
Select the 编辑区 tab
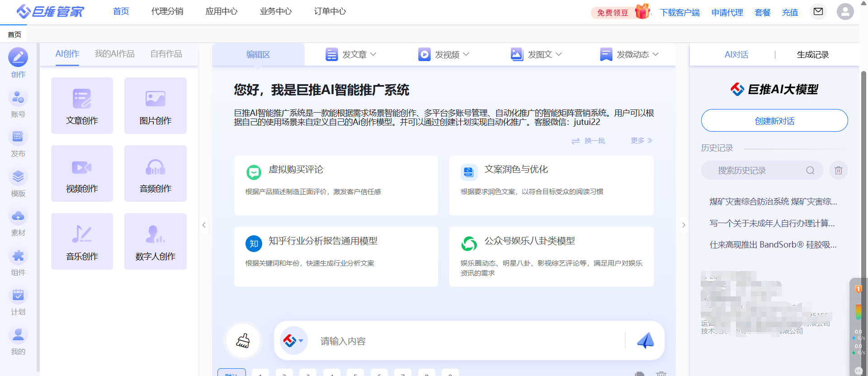(258, 54)
